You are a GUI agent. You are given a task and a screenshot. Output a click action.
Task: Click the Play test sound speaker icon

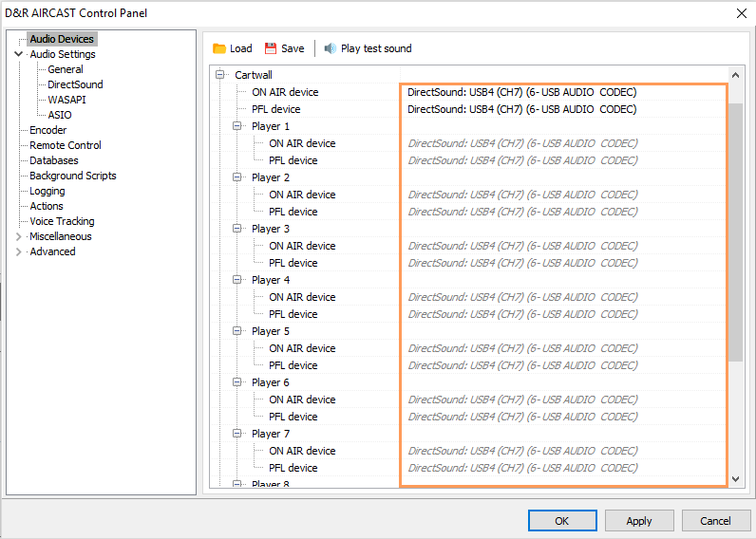(331, 48)
